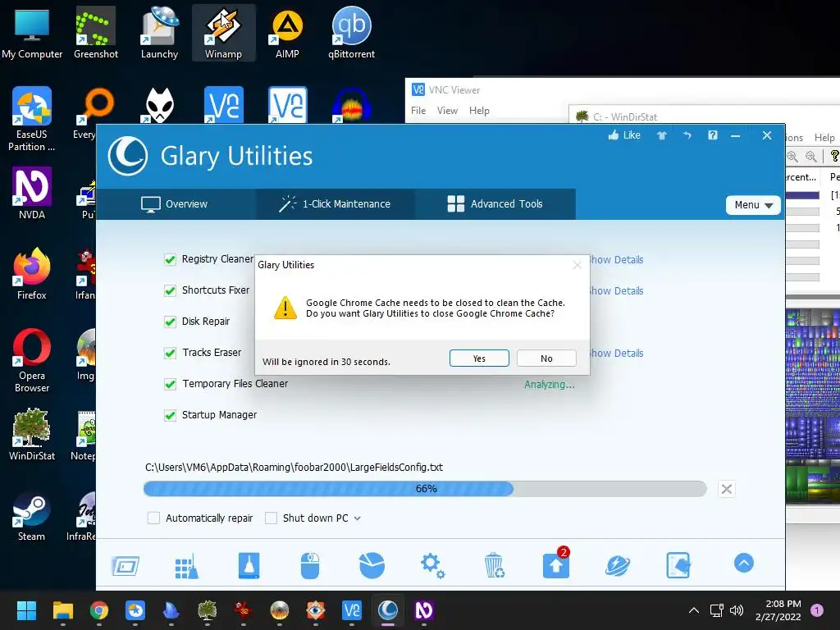The image size is (840, 630).
Task: Open File Explorer from the taskbar
Action: point(62,610)
